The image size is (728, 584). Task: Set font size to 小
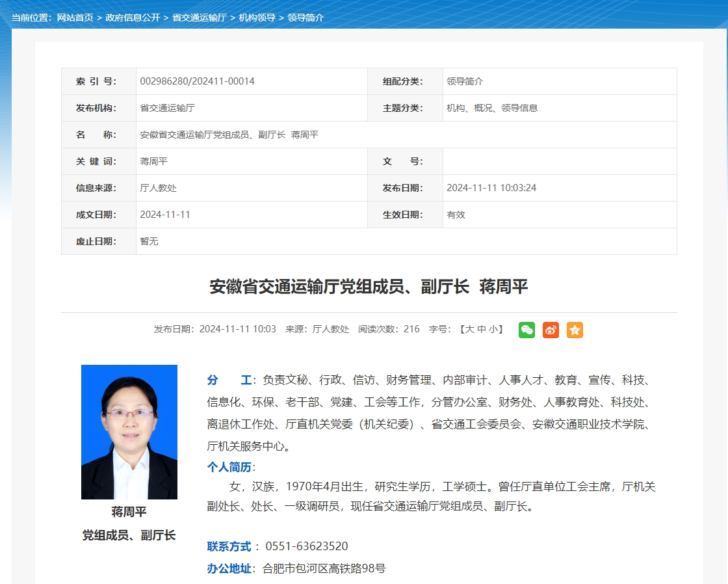493,330
